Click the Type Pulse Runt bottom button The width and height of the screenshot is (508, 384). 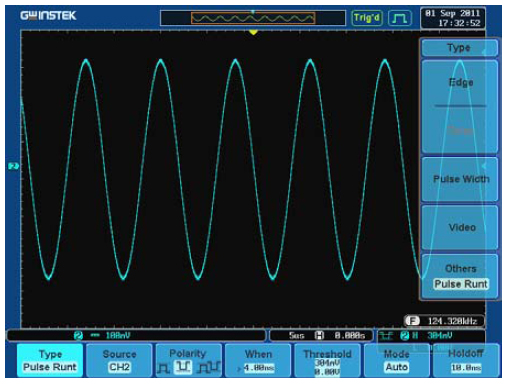[x=50, y=360]
